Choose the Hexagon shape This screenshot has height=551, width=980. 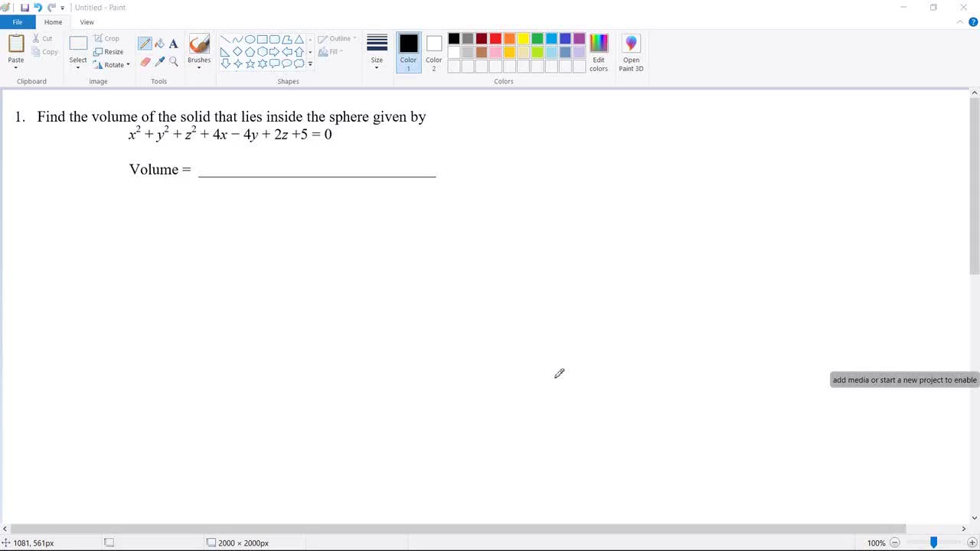[x=262, y=52]
